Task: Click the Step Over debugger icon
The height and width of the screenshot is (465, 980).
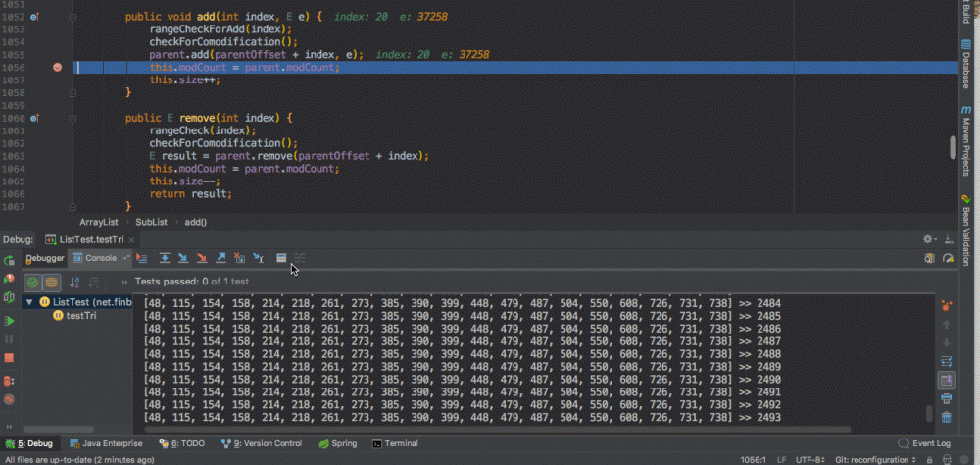Action: [x=165, y=258]
